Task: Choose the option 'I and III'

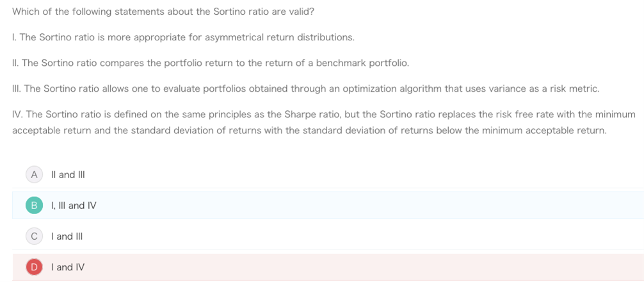Action: (67, 236)
